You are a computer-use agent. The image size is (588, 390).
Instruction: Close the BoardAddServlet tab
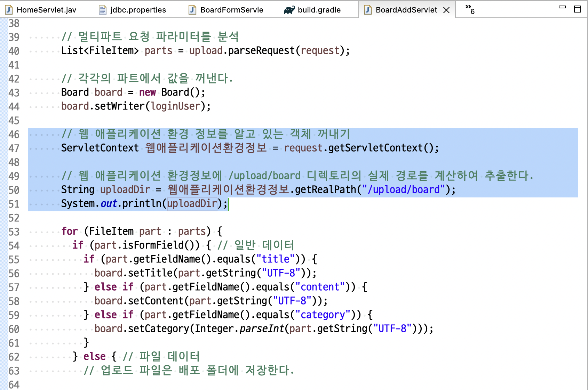point(446,10)
